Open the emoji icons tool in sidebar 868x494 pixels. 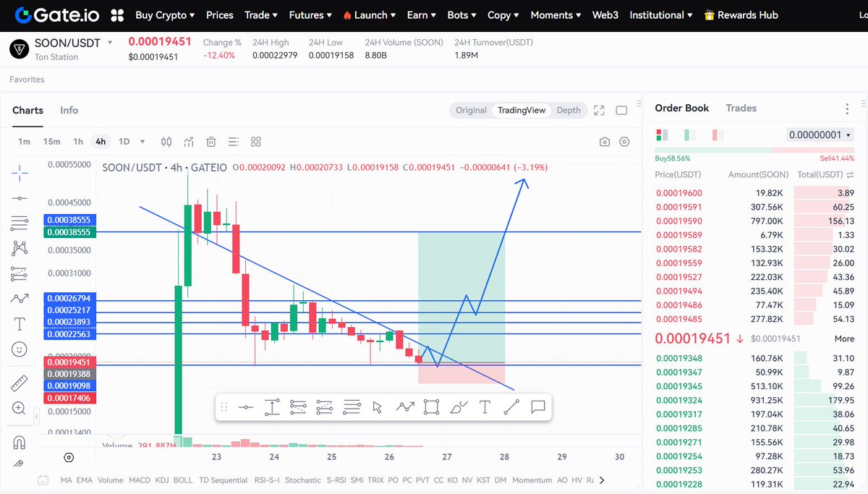pyautogui.click(x=20, y=349)
